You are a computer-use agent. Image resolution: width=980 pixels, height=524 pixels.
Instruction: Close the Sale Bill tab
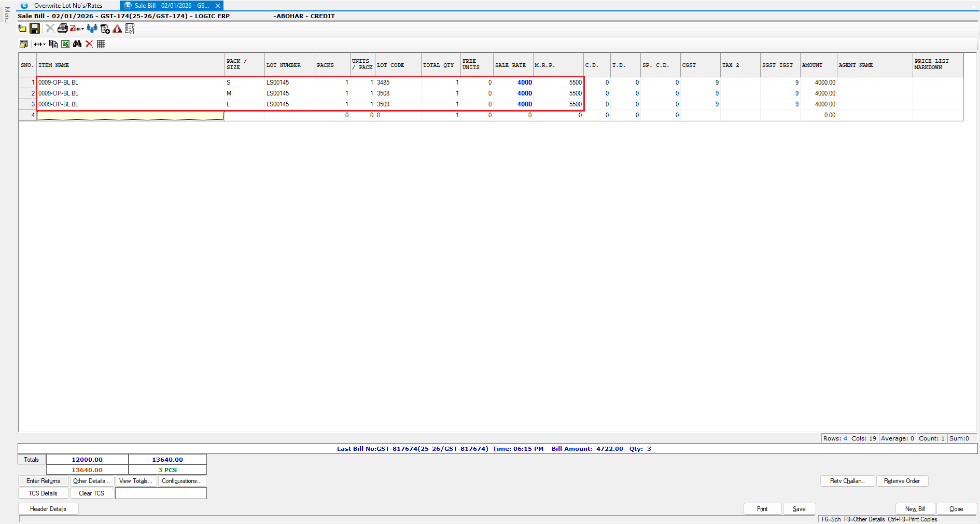[218, 6]
